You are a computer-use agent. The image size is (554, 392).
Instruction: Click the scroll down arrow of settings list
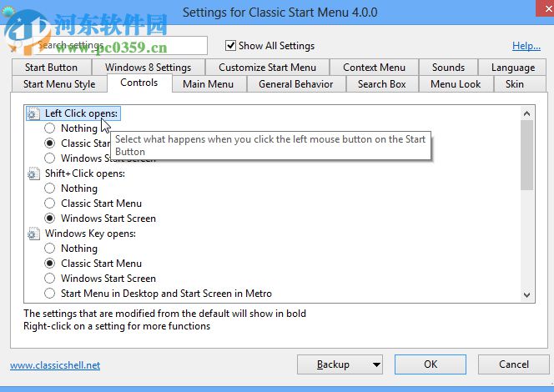(x=526, y=294)
